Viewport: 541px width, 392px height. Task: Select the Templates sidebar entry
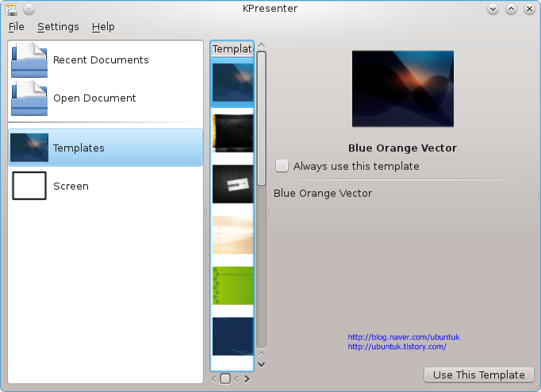pos(106,148)
